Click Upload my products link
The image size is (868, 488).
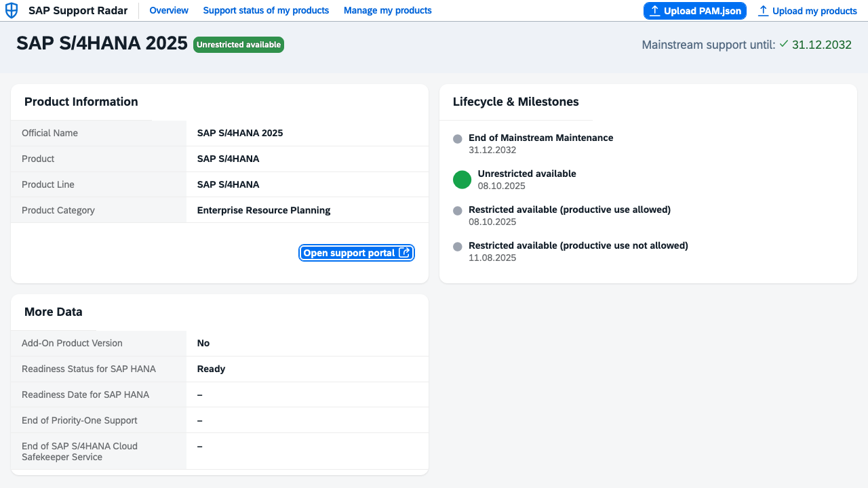[x=808, y=11]
